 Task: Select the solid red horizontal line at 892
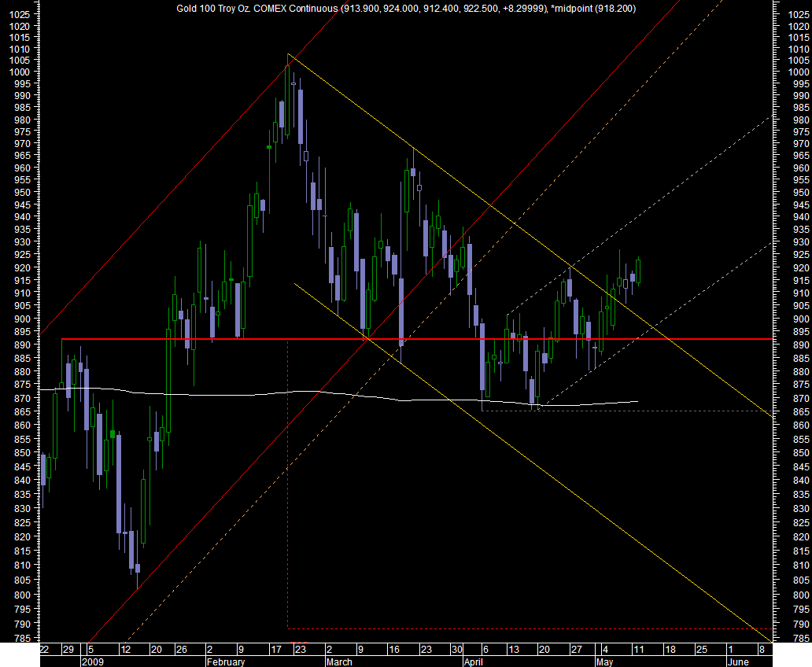pos(417,339)
